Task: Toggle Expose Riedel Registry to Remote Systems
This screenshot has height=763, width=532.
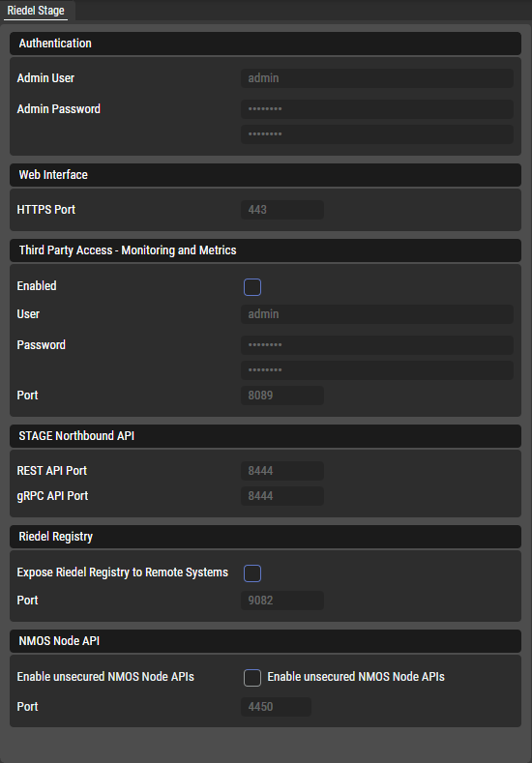Action: (252, 573)
